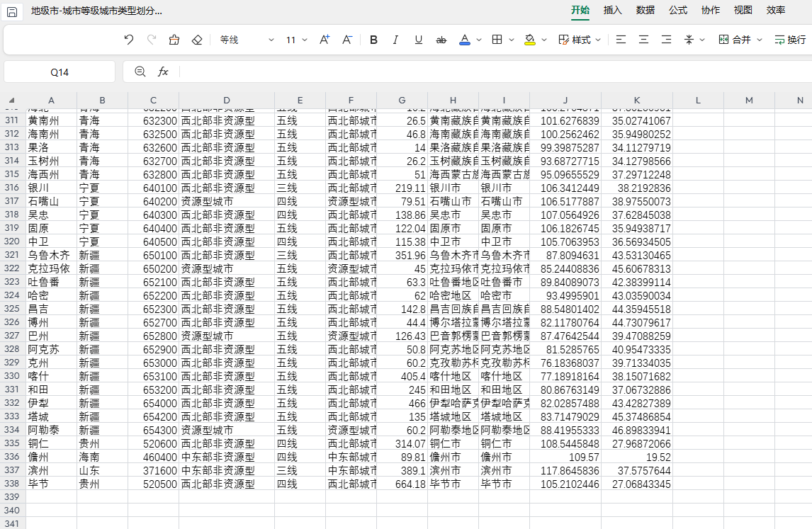Open the 数据 tab
This screenshot has width=812, height=529.
(x=645, y=10)
